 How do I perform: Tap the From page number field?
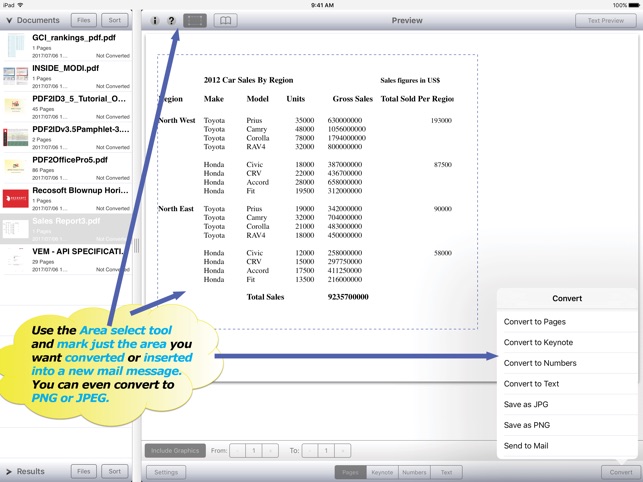254,450
